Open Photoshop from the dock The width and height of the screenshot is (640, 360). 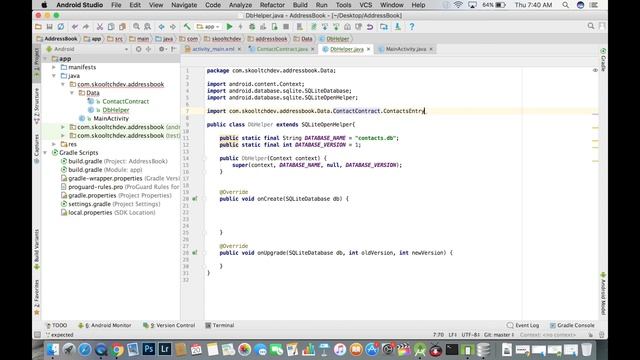[149, 349]
